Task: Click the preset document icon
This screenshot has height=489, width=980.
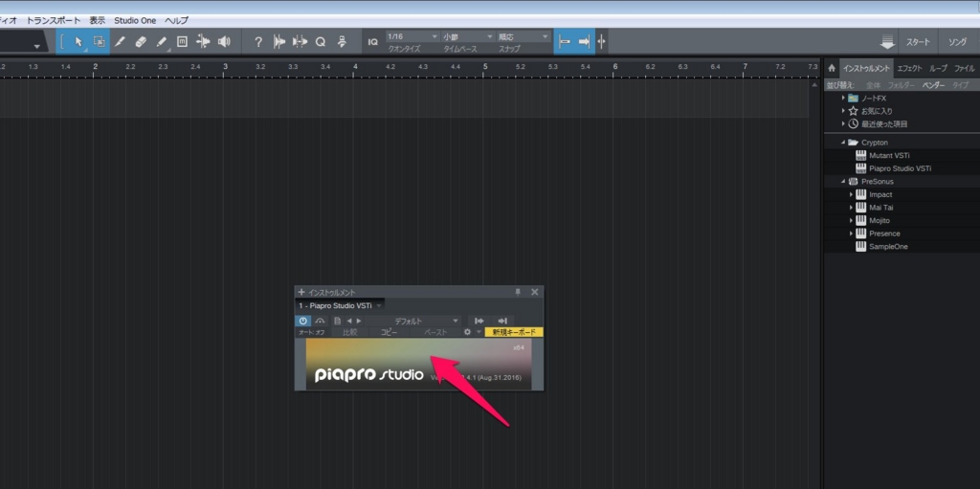Action: tap(337, 321)
